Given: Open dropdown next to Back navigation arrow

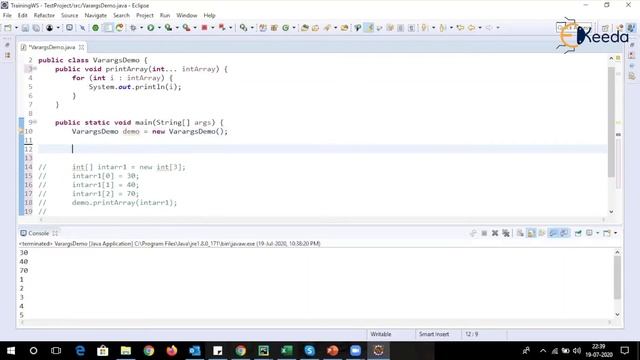Looking at the screenshot, I should pyautogui.click(x=480, y=28).
